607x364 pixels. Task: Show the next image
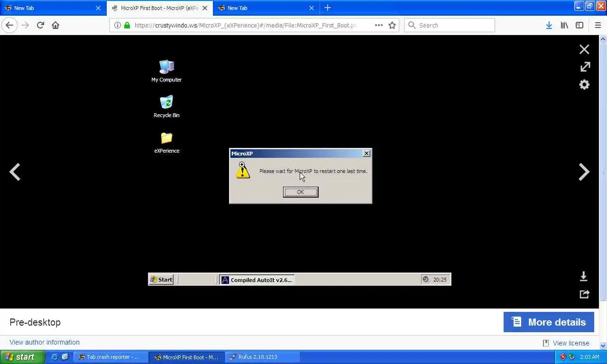(584, 172)
